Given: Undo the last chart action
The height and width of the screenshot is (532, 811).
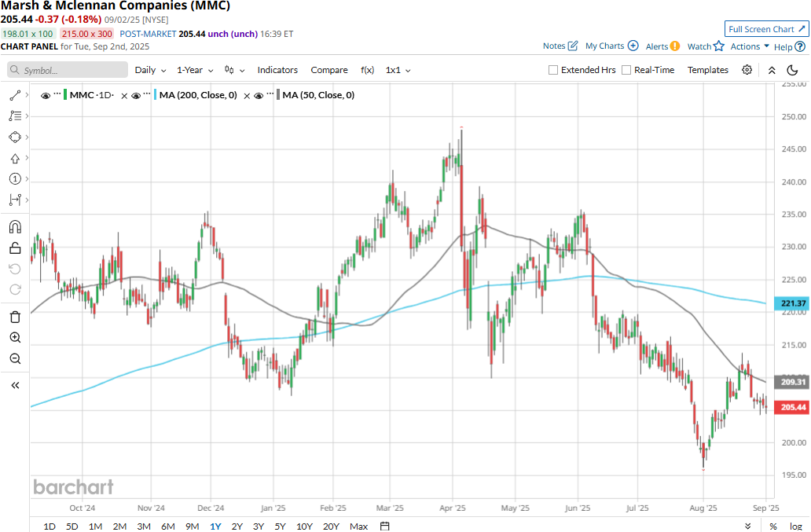Looking at the screenshot, I should (x=15, y=269).
